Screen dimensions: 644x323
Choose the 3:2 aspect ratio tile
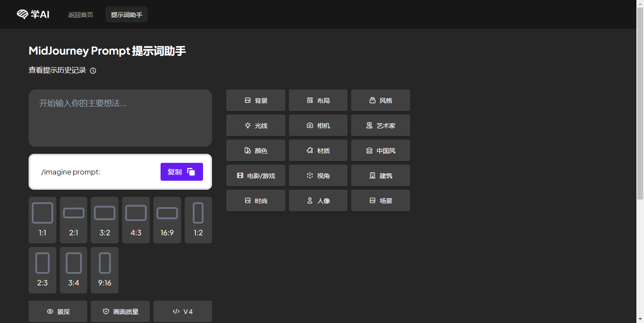click(105, 220)
